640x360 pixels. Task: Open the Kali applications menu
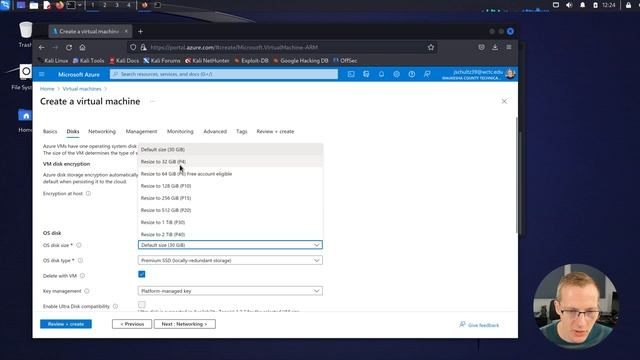pos(5,5)
